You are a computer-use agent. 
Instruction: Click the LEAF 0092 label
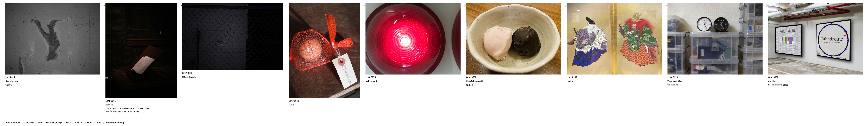471,77
